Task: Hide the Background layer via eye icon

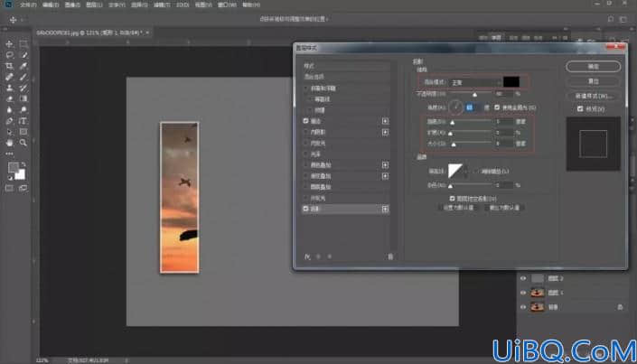Action: 523,307
